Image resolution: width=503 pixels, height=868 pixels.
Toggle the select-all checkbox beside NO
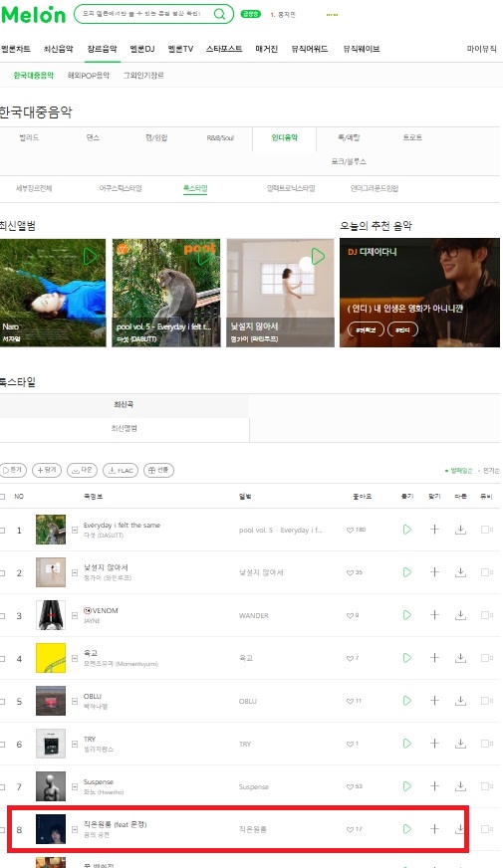(2, 496)
